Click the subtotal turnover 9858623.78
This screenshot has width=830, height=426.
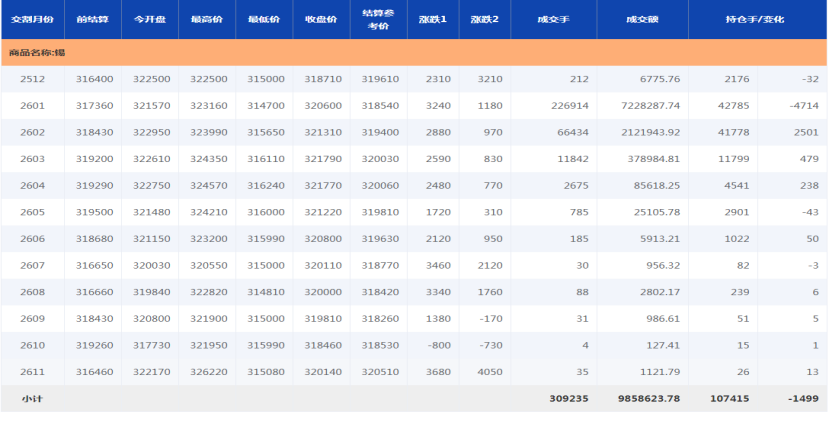point(643,398)
